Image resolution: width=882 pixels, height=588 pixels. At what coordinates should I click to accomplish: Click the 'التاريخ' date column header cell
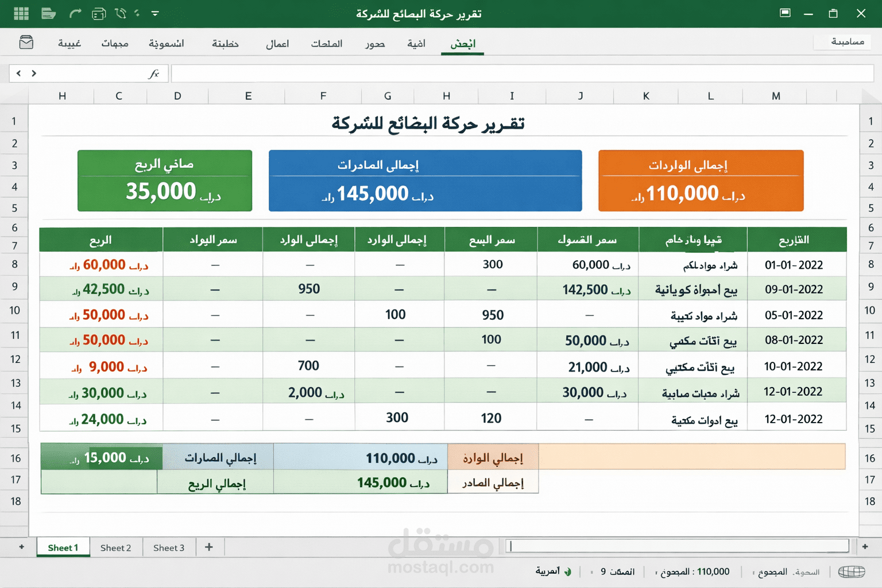pos(796,239)
